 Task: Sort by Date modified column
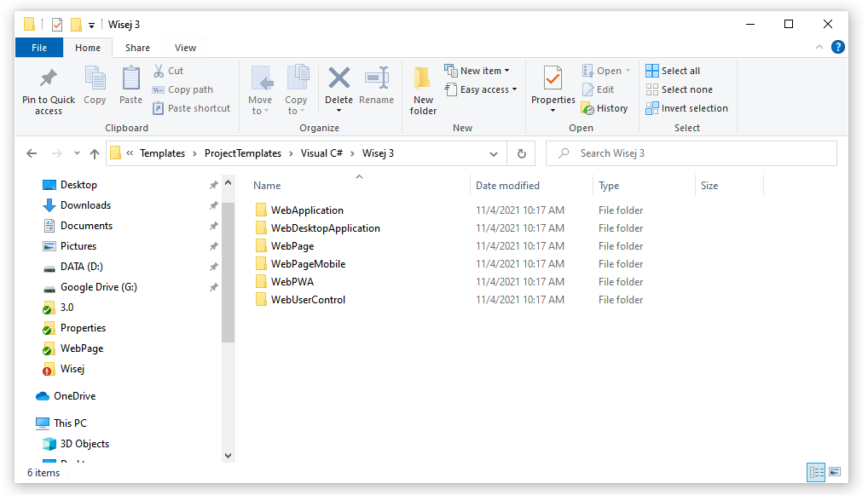pyautogui.click(x=507, y=186)
